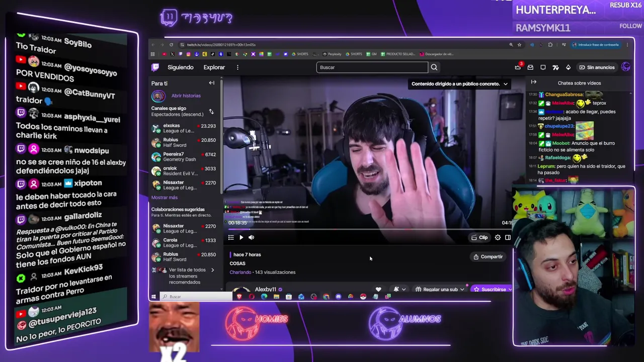Image resolution: width=644 pixels, height=362 pixels.
Task: Open browser extensions puzzle icon
Action: (x=550, y=45)
